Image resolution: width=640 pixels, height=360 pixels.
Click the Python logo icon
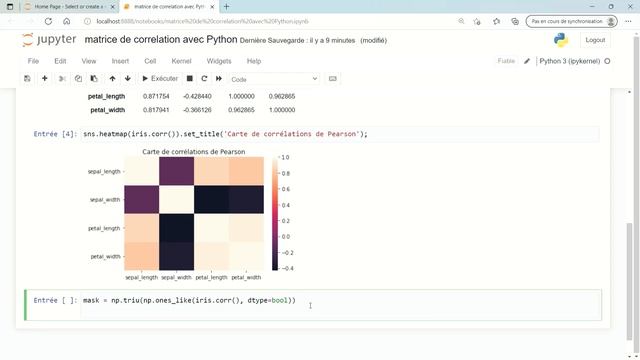(561, 40)
